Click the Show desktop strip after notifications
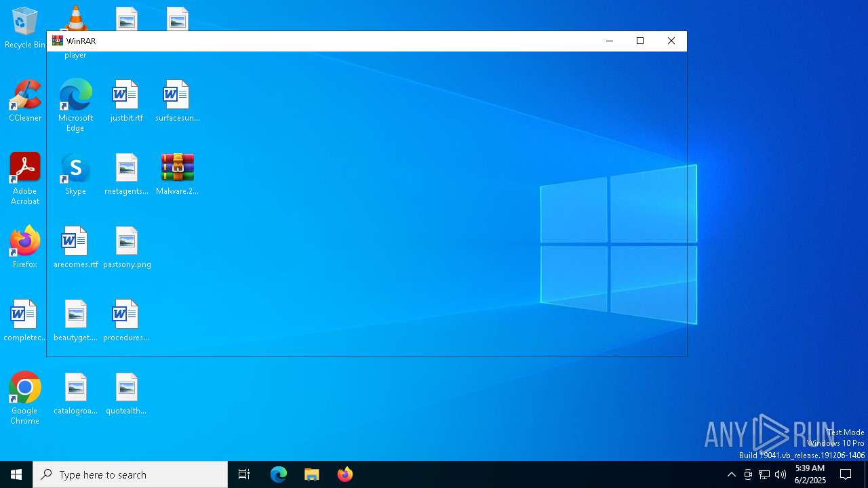The image size is (868, 488). 866,474
